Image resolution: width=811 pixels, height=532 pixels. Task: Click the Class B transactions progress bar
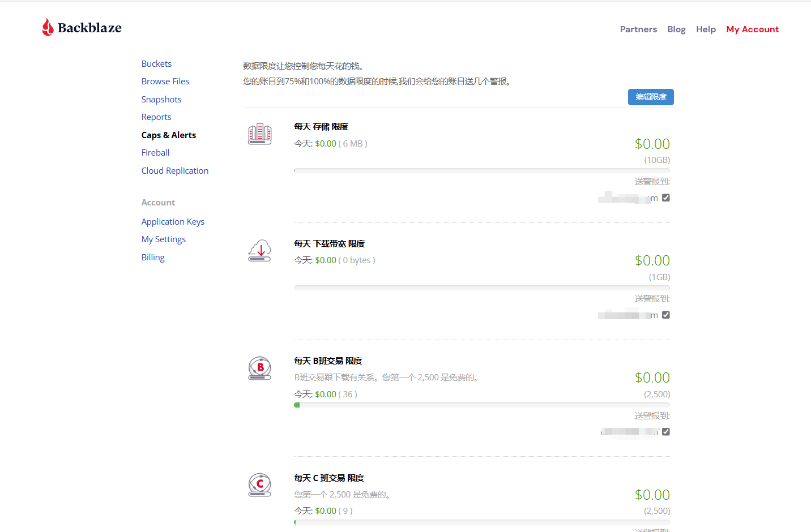click(481, 405)
